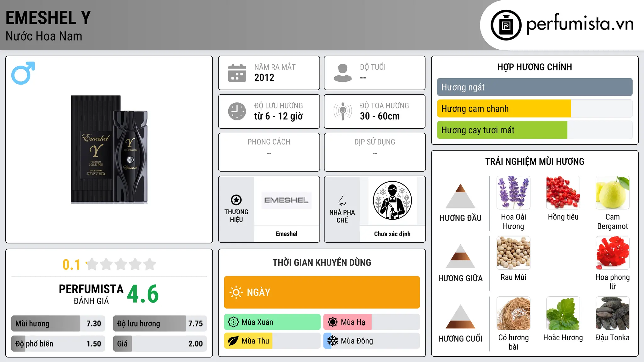Click the snowflake icon beside Mùa Đông
The width and height of the screenshot is (644, 362).
click(x=333, y=341)
